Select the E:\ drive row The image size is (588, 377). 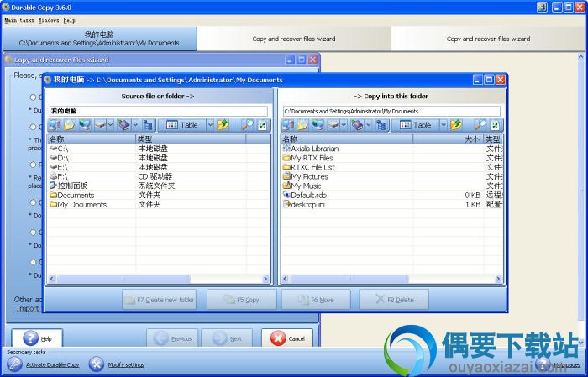(158, 168)
